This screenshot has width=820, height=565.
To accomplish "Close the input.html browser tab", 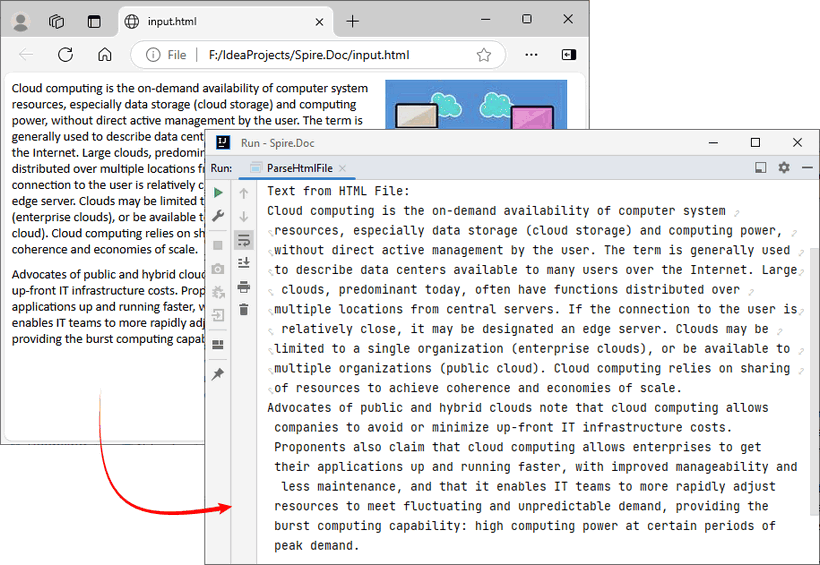I will [320, 22].
